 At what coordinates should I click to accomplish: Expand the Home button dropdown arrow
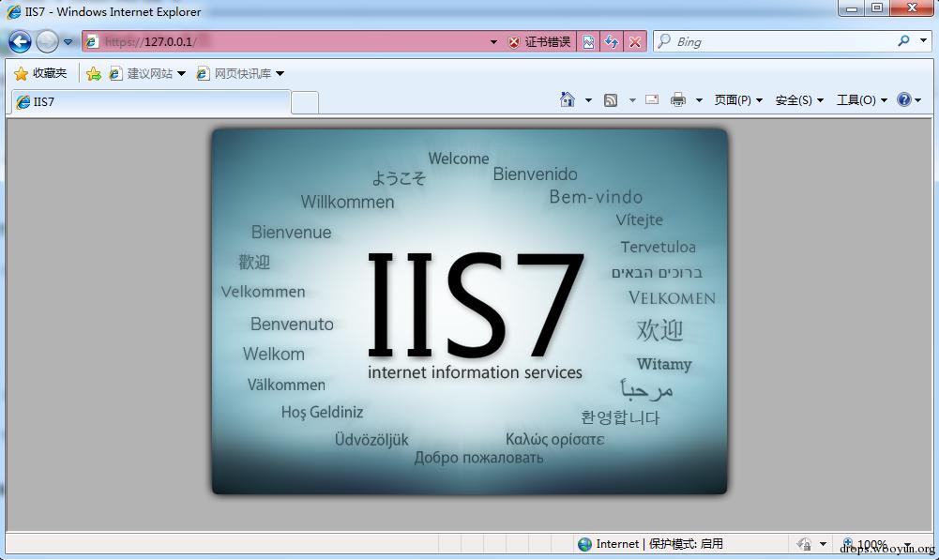(588, 100)
